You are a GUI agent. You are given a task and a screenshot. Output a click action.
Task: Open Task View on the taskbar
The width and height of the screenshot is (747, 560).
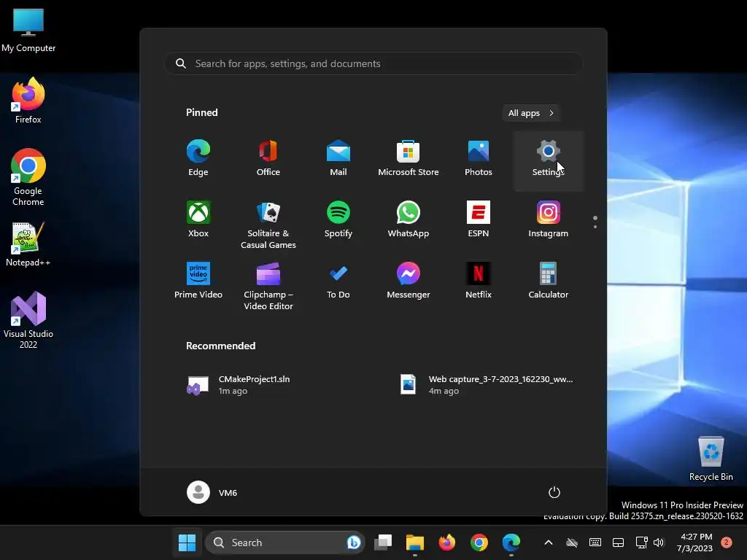point(383,542)
